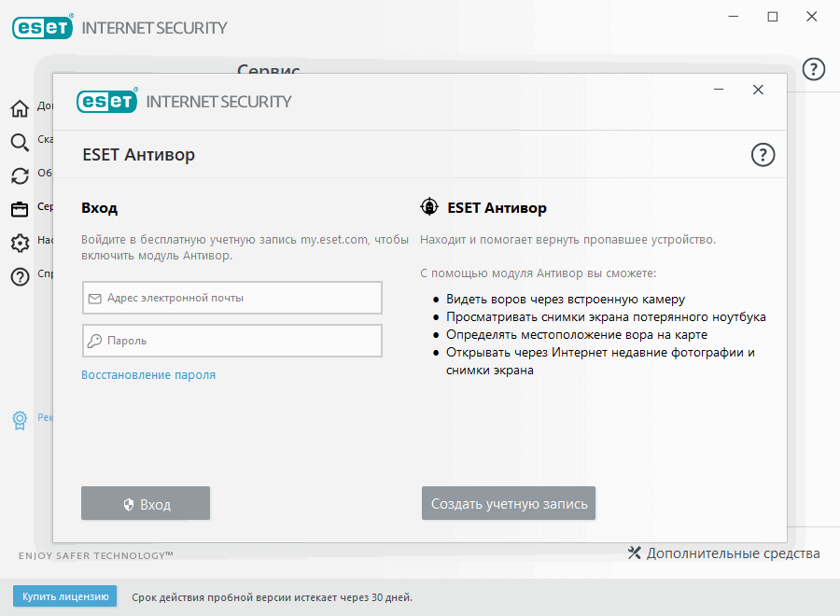Maximize the main ESET window

(x=773, y=17)
